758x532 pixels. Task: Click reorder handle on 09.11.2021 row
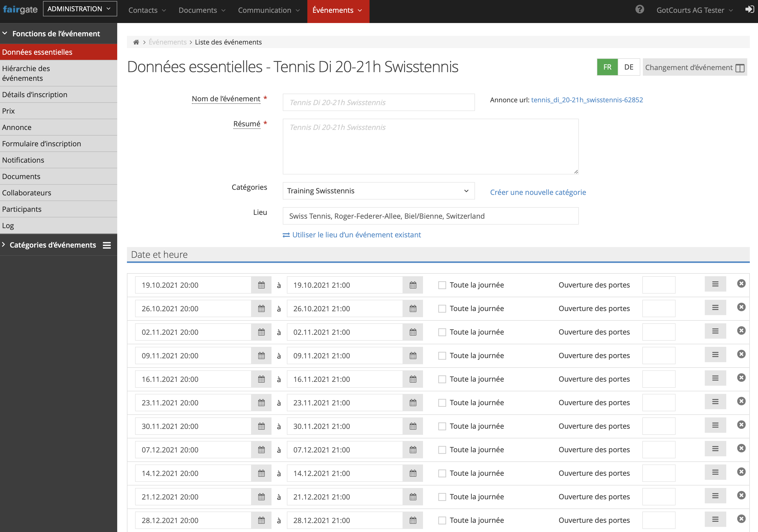pos(715,354)
